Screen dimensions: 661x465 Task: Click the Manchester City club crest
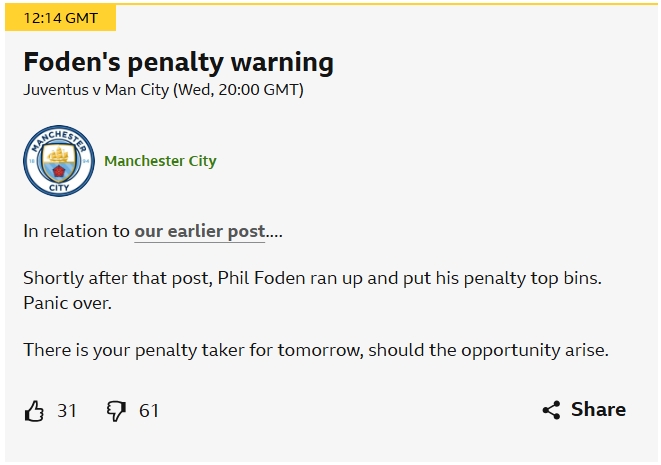pyautogui.click(x=59, y=161)
